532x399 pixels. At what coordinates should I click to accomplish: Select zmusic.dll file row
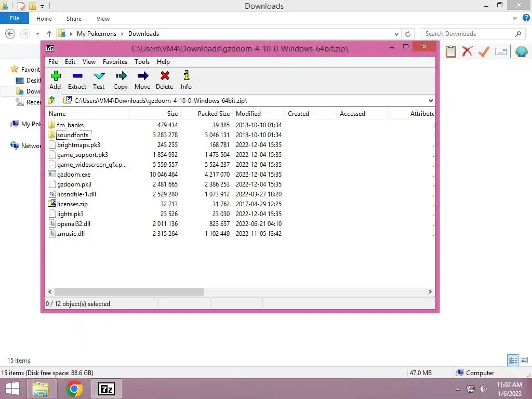click(71, 233)
